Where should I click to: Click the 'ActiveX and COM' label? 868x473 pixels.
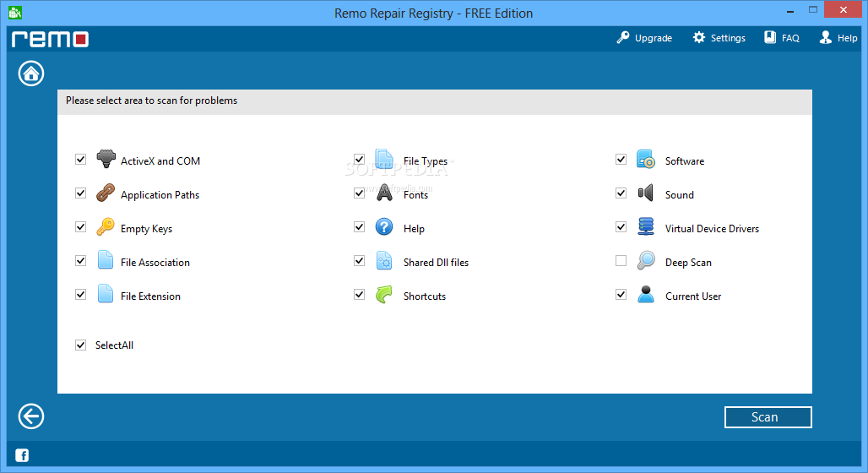(x=160, y=161)
